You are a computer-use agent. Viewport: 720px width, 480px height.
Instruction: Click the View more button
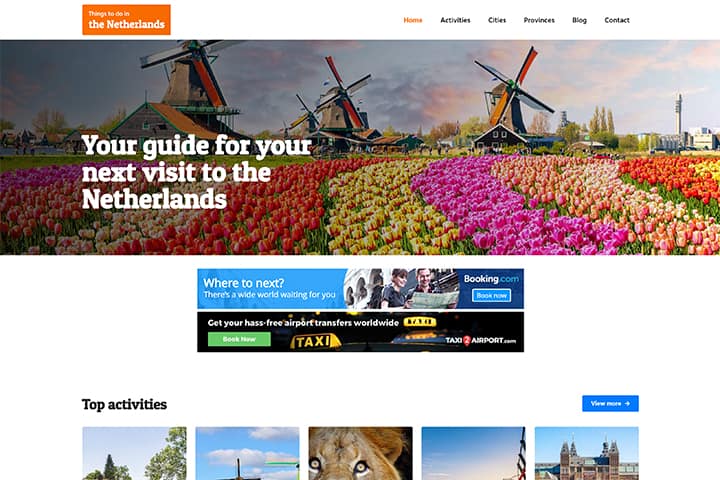coord(610,403)
